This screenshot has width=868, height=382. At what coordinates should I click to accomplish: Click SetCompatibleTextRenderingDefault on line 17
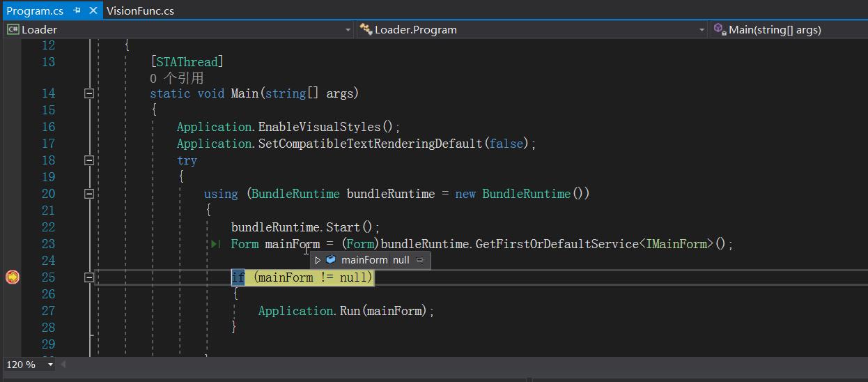tap(371, 144)
